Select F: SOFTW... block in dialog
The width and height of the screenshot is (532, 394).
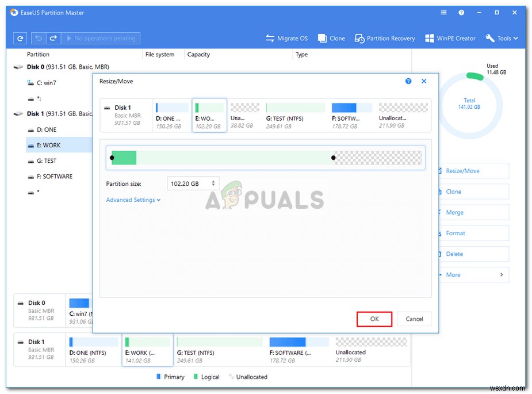(x=352, y=116)
